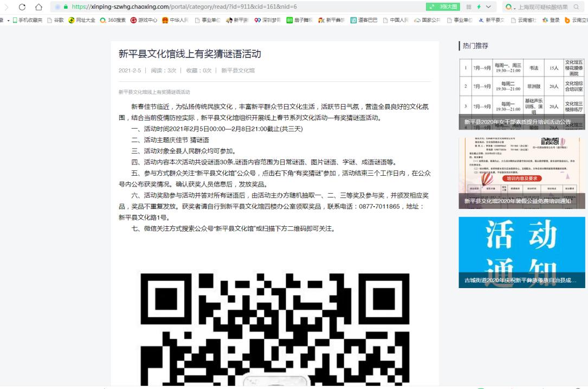Click the green padlock security icon

pyautogui.click(x=66, y=7)
